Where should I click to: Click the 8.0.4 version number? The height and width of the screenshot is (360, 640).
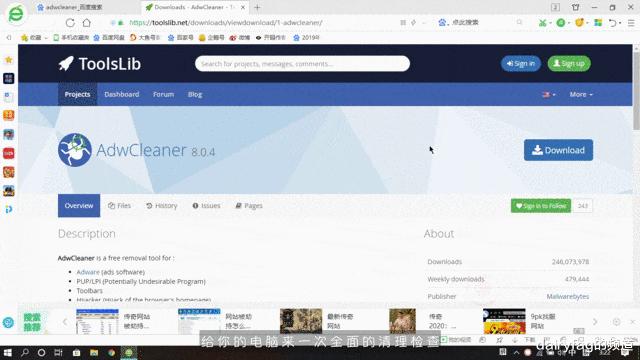point(203,152)
